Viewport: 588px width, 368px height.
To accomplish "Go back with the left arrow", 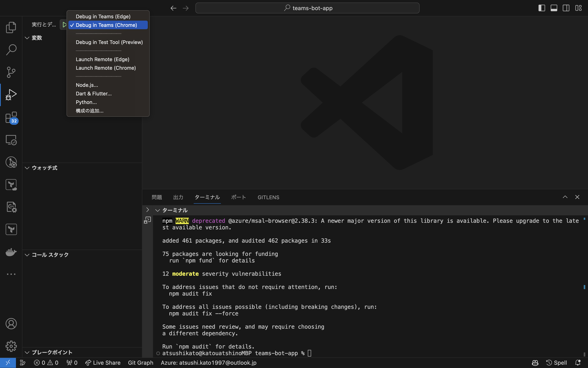I will (x=173, y=8).
